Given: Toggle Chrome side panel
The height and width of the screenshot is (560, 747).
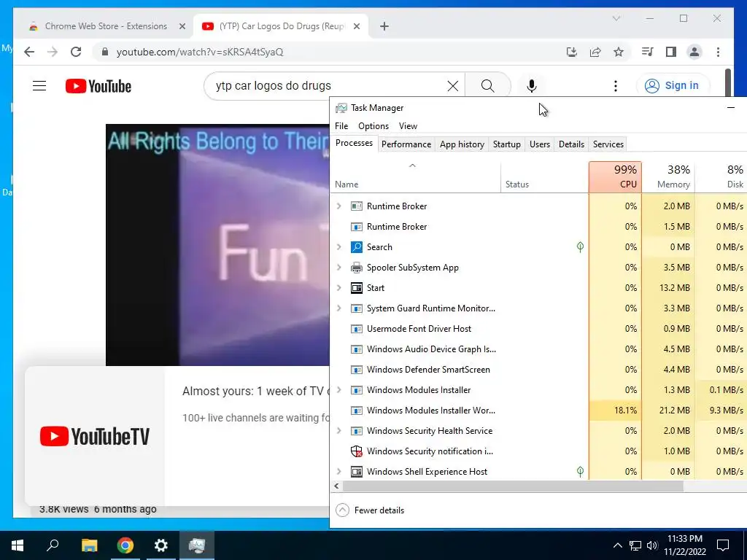Looking at the screenshot, I should [x=671, y=52].
